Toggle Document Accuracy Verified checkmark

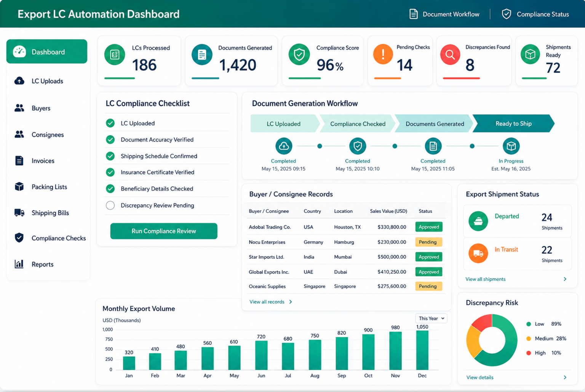click(110, 140)
